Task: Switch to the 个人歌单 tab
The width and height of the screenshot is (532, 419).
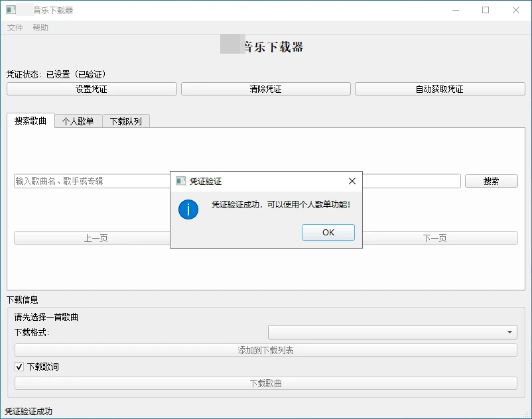Action: pos(78,121)
